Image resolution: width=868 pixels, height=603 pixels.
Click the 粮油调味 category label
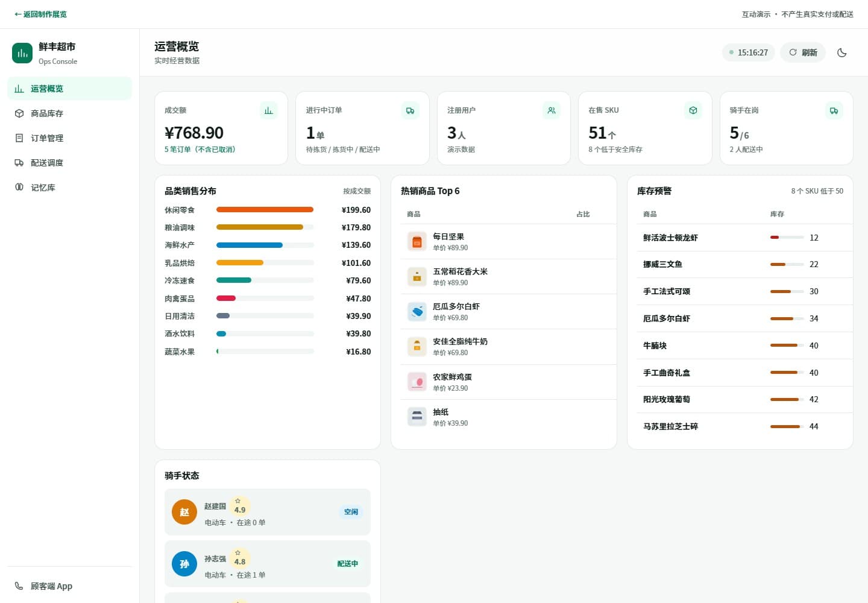click(180, 227)
